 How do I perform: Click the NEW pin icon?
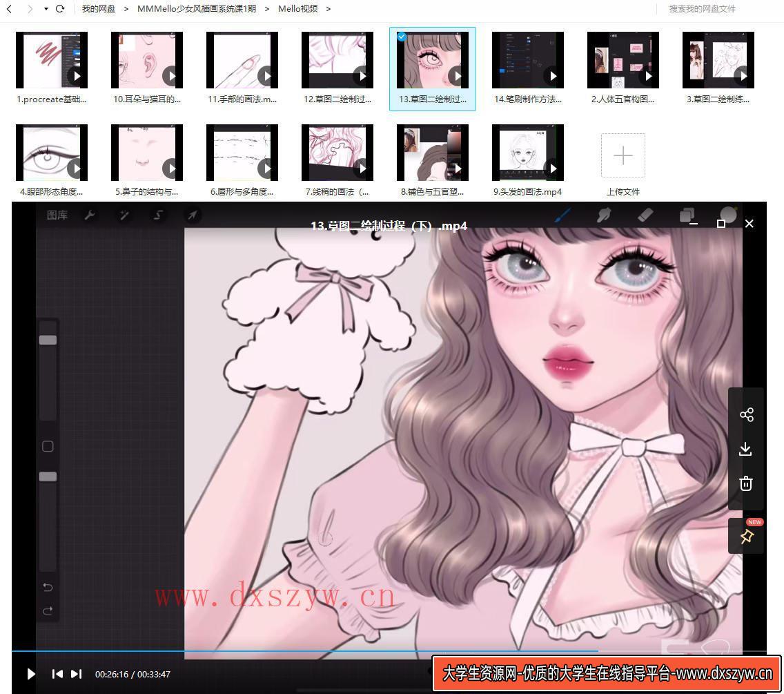(x=747, y=537)
